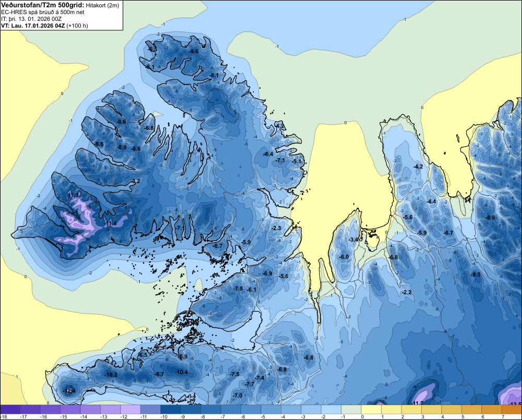The image size is (522, 420).
Task: Select legend swatch between -1 and 0
Action: [351, 409]
